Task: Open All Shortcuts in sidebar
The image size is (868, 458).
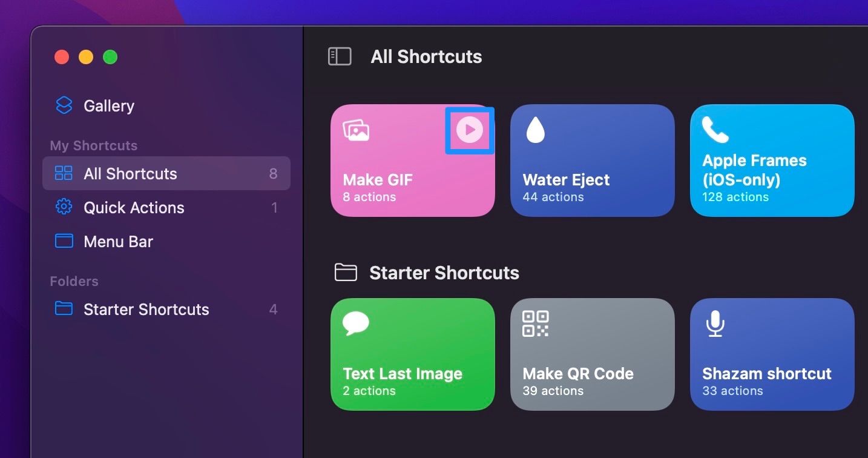Action: tap(130, 174)
